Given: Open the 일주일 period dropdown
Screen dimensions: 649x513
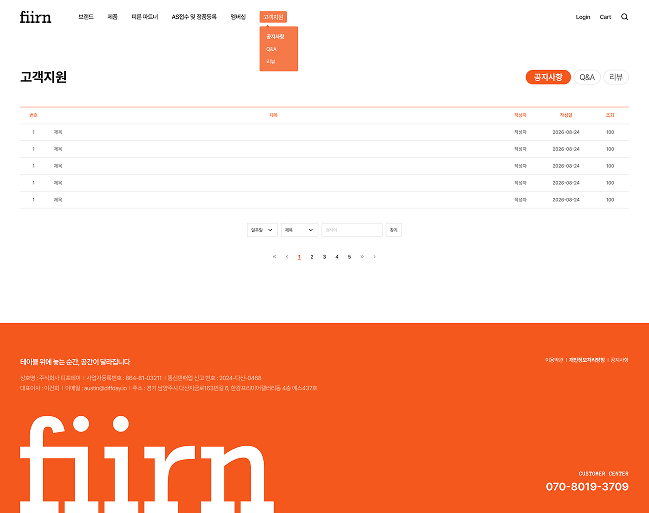Looking at the screenshot, I should coord(262,230).
